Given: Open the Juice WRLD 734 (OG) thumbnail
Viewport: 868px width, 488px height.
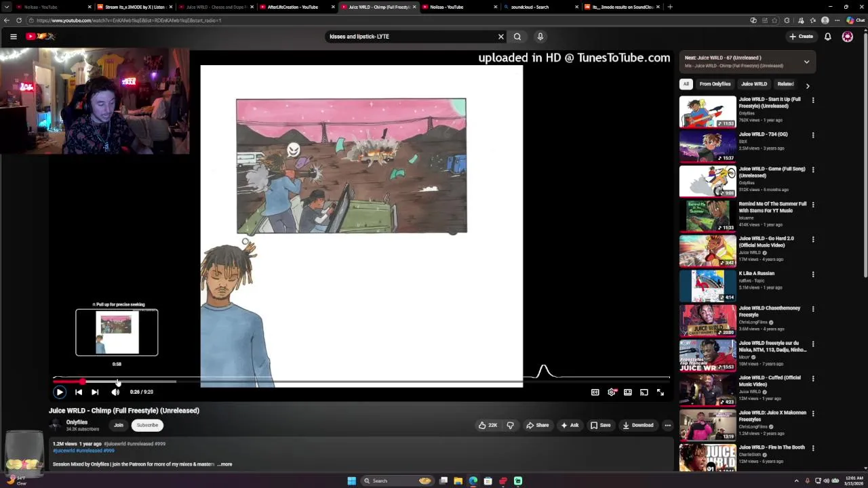Looking at the screenshot, I should [x=707, y=146].
